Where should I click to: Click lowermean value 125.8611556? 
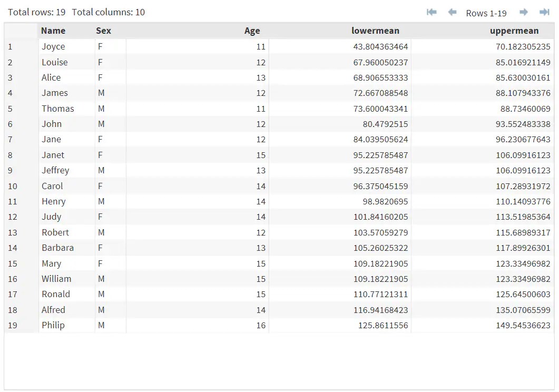(383, 326)
